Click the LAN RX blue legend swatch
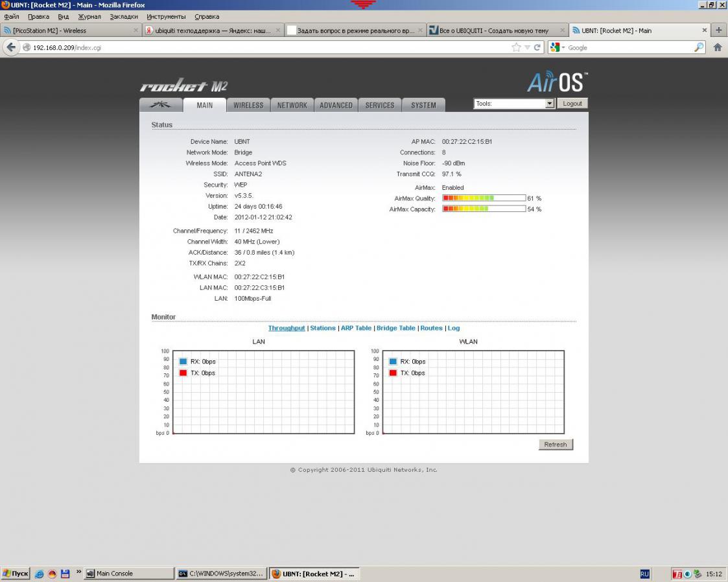 click(x=183, y=362)
